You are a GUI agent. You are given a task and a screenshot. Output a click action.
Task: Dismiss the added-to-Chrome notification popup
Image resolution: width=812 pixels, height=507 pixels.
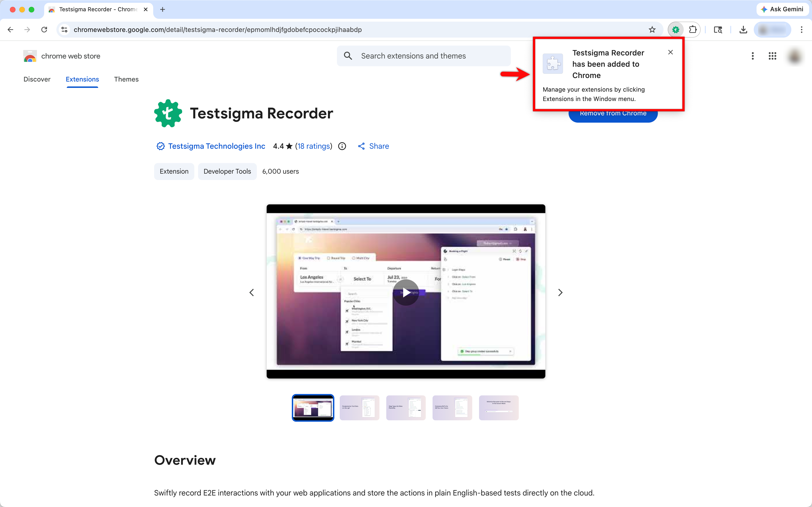(670, 52)
